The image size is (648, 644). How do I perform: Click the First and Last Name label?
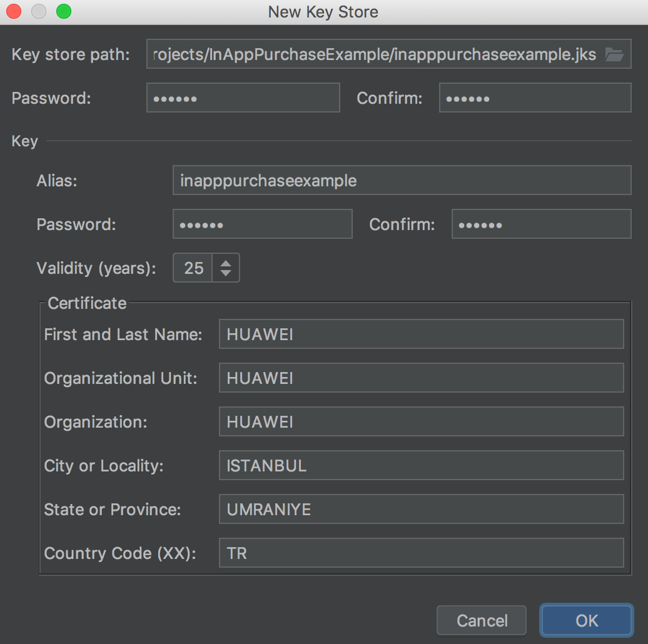(123, 335)
